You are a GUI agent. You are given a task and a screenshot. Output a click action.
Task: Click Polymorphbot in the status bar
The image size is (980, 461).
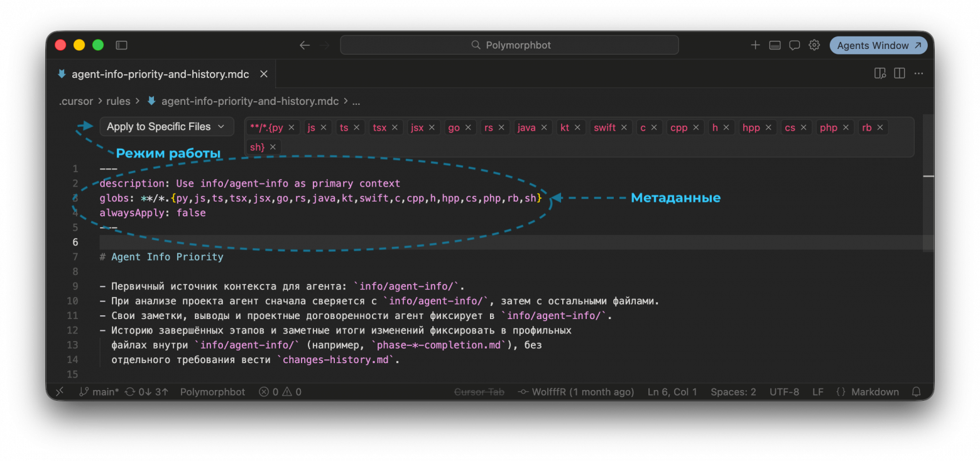tap(212, 392)
